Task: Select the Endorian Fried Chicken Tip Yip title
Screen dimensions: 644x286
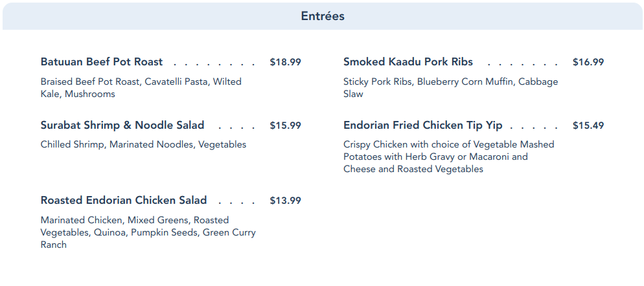Action: [x=423, y=126]
